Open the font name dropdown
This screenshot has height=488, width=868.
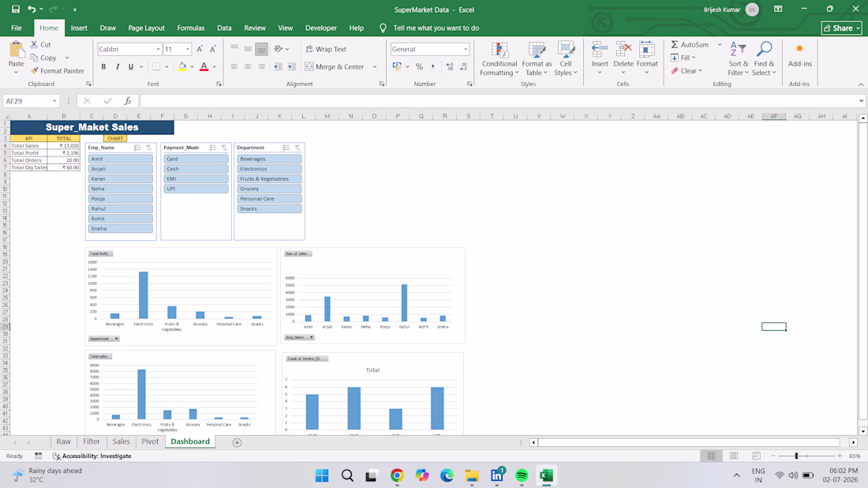tap(159, 49)
